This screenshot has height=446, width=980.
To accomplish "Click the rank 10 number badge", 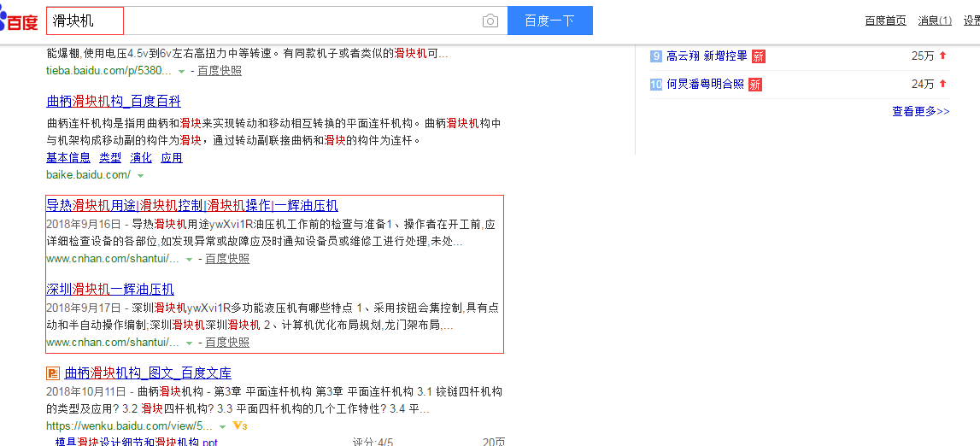I will point(656,85).
